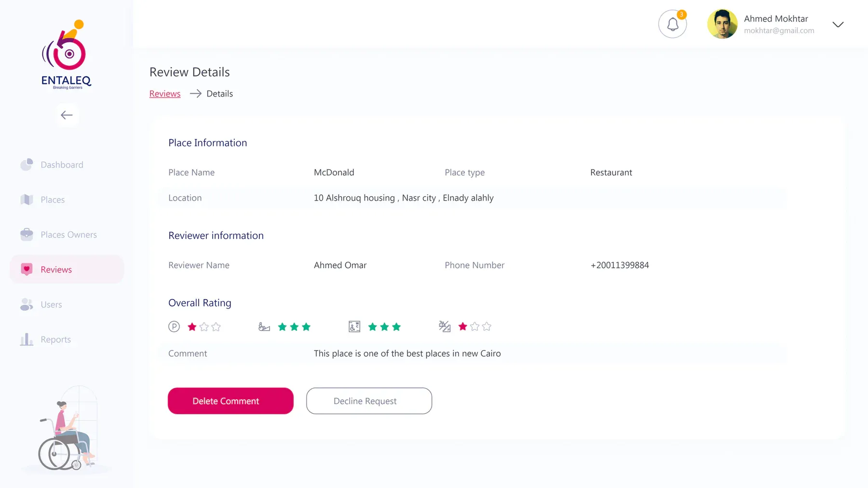Click the Entaleq logo
868x488 pixels.
click(x=67, y=54)
